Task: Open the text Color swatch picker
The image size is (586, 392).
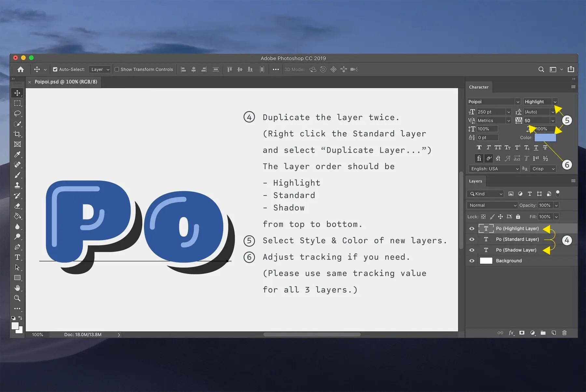Action: coord(545,137)
